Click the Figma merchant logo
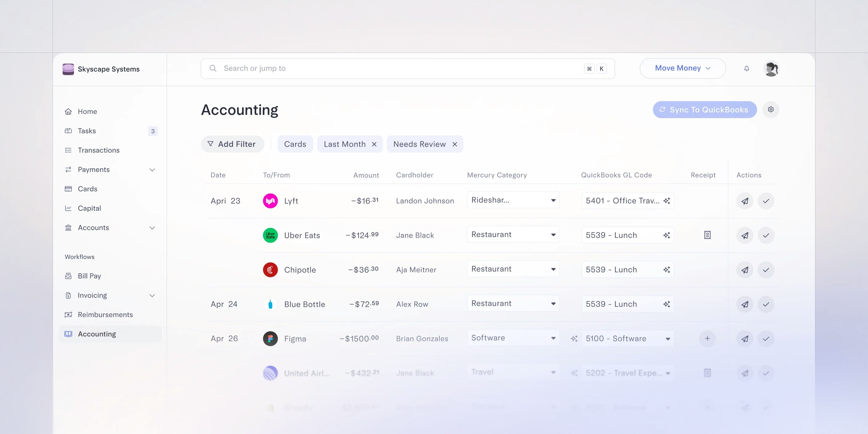This screenshot has height=434, width=868. 270,339
